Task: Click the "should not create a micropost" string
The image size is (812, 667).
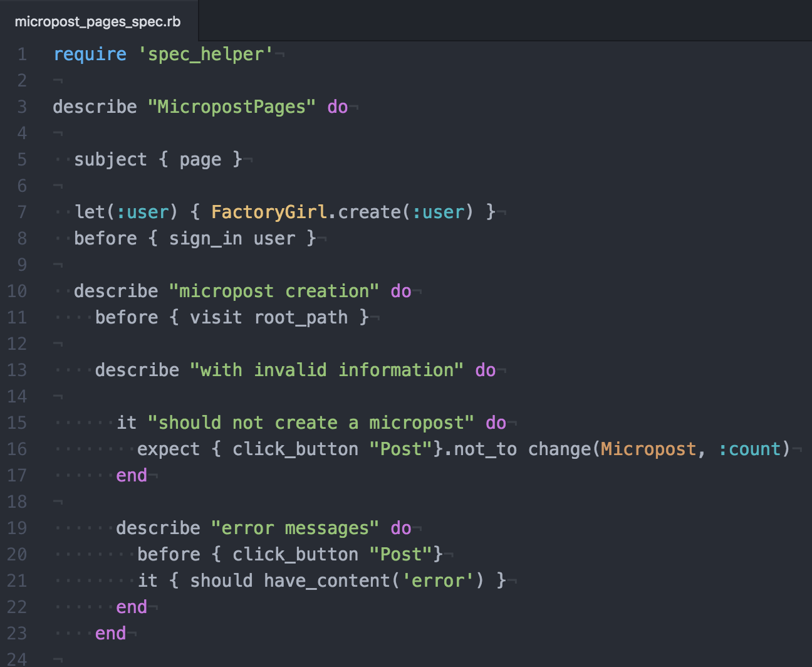Action: pyautogui.click(x=311, y=423)
